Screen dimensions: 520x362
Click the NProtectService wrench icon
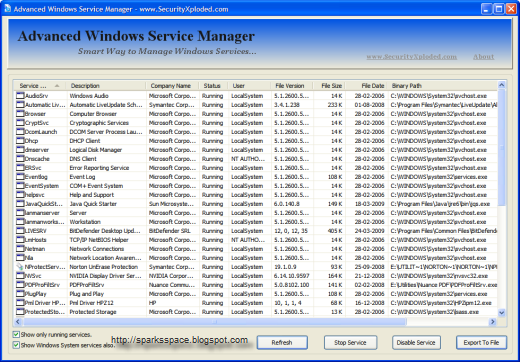(x=20, y=267)
